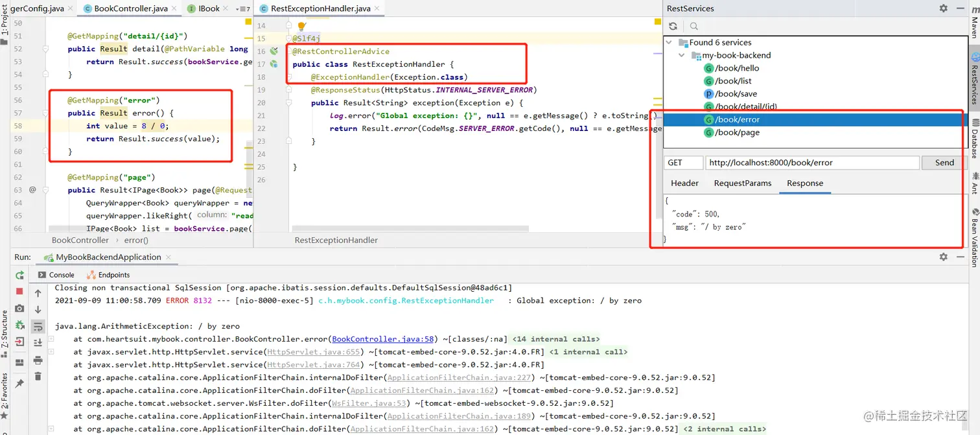Expand '1 internal call' fold
This screenshot has width=980, height=435.
coord(589,352)
